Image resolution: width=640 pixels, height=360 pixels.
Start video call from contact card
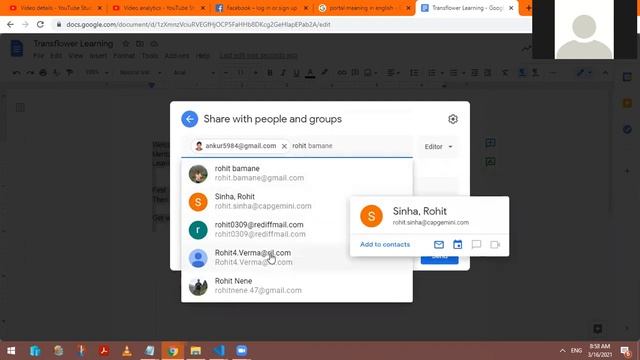click(x=495, y=244)
